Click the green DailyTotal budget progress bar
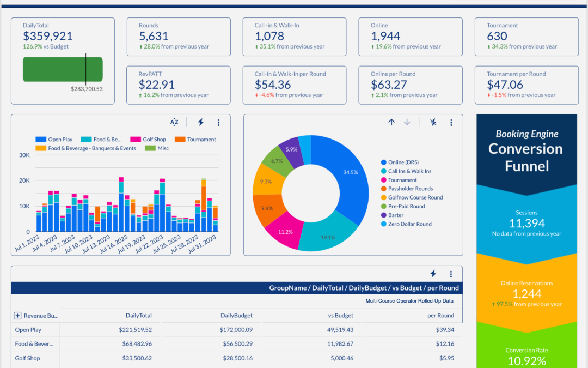This screenshot has width=588, height=368. [x=63, y=69]
